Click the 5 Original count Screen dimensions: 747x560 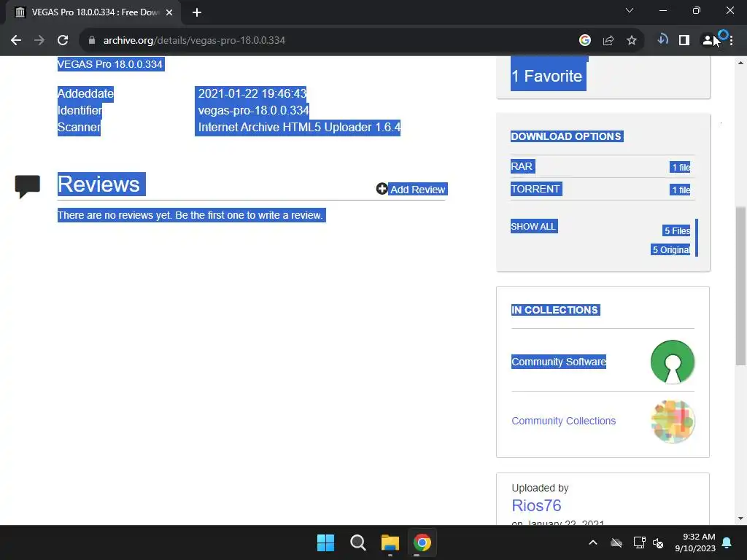tap(671, 249)
